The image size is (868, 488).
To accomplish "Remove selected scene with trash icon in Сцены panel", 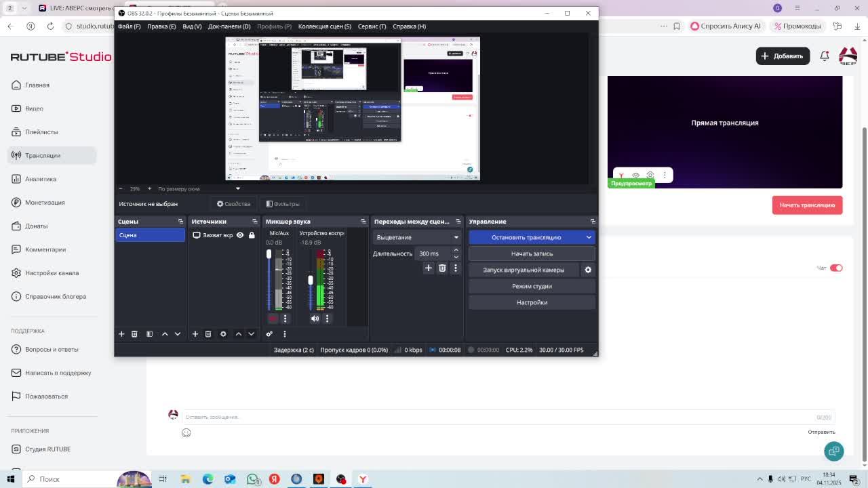I will click(x=134, y=333).
